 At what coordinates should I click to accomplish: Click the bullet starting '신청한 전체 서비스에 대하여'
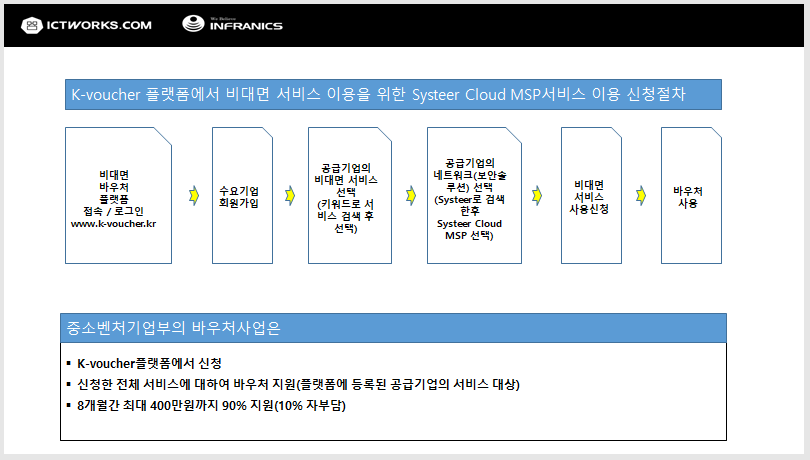point(299,385)
